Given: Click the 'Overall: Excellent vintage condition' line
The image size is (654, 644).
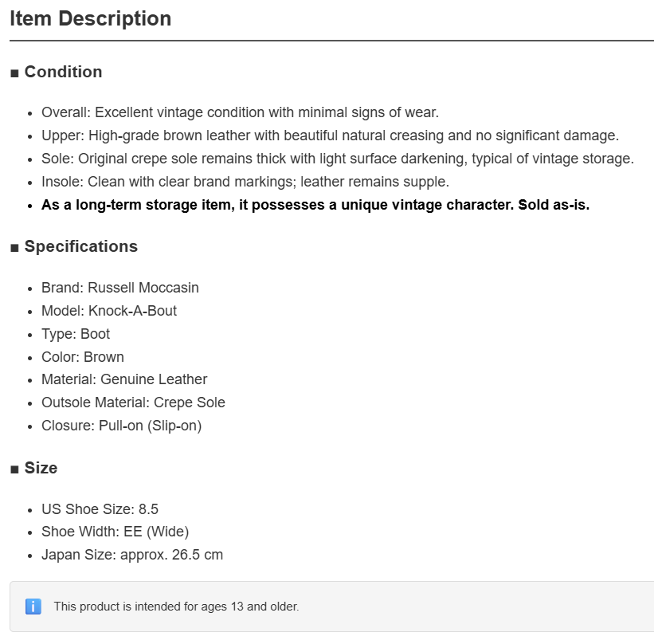Looking at the screenshot, I should (241, 112).
